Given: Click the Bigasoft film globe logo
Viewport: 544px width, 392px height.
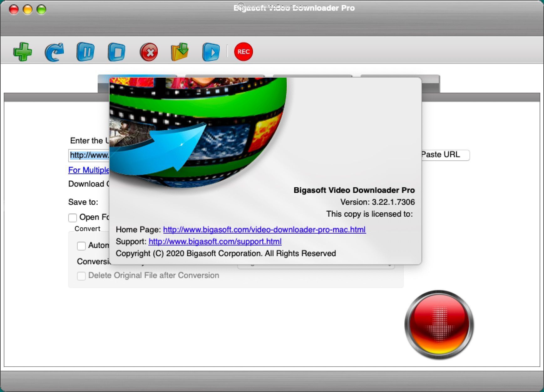Looking at the screenshot, I should pyautogui.click(x=198, y=132).
